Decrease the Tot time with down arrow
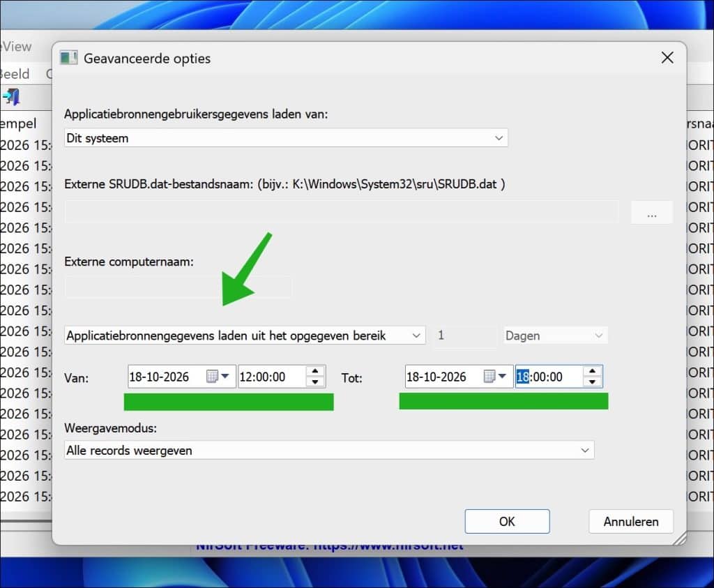 (592, 382)
